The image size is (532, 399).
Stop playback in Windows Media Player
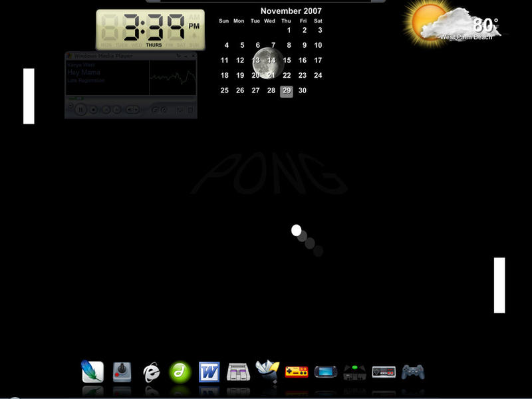pyautogui.click(x=93, y=110)
